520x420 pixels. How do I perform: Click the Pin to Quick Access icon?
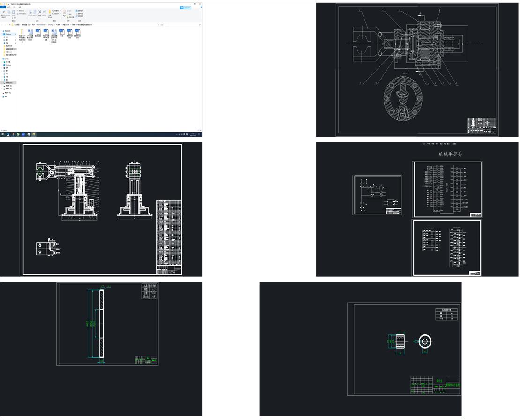[4, 13]
